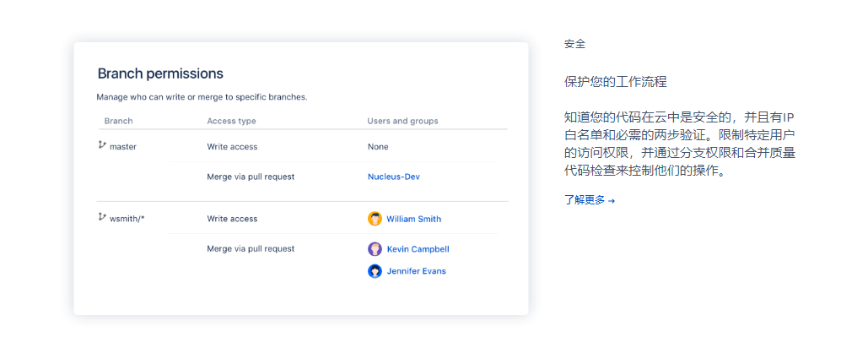
Task: Click the 安全 section label
Action: pyautogui.click(x=574, y=44)
